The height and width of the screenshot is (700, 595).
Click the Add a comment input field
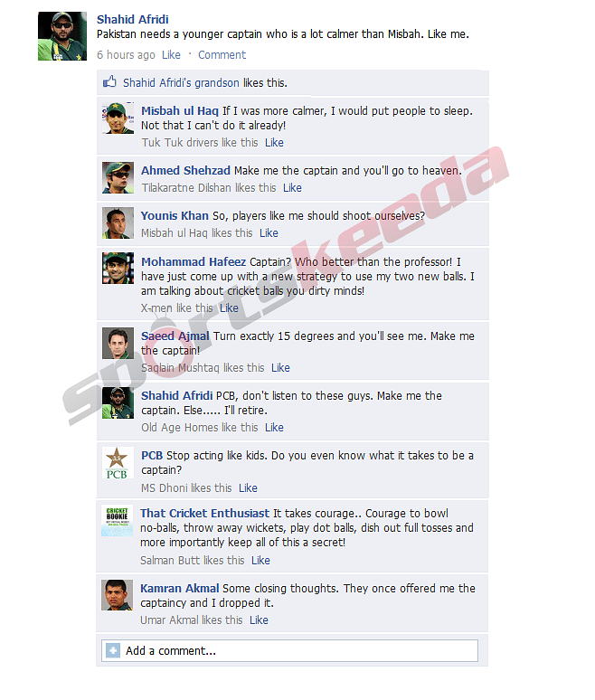point(289,650)
